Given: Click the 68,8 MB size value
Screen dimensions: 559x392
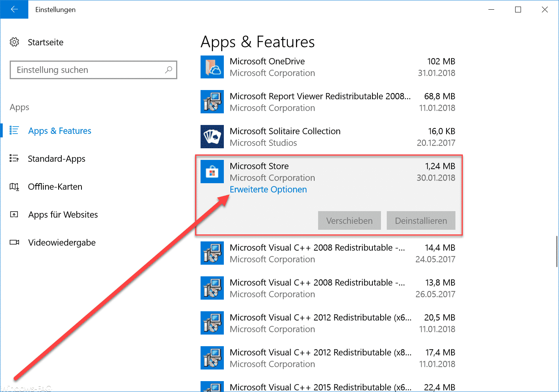Looking at the screenshot, I should pos(440,96).
